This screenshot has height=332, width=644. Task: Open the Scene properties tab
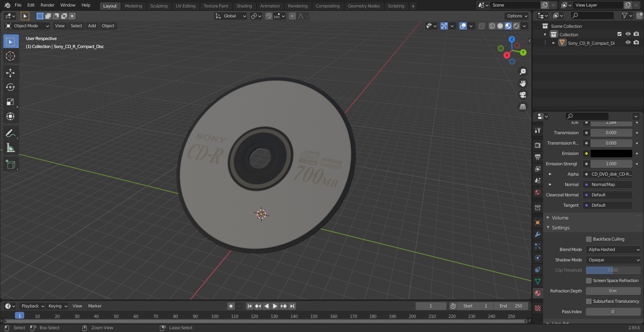coord(537,180)
